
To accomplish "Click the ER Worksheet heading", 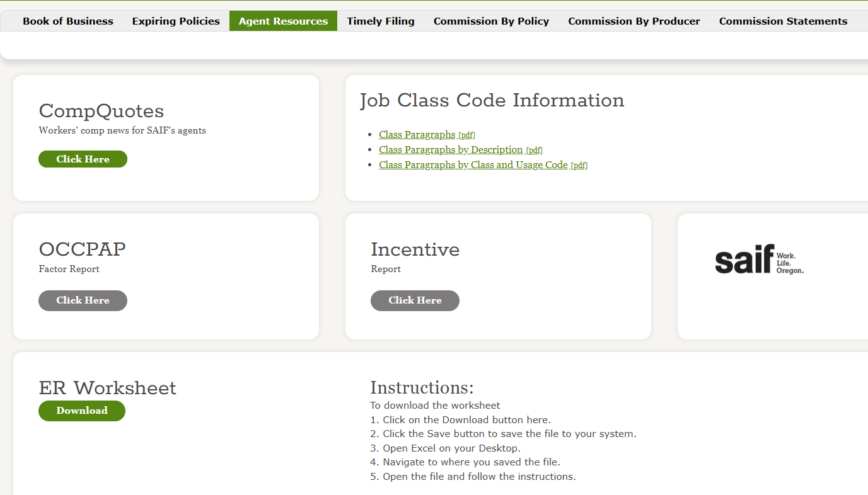I will tap(107, 388).
